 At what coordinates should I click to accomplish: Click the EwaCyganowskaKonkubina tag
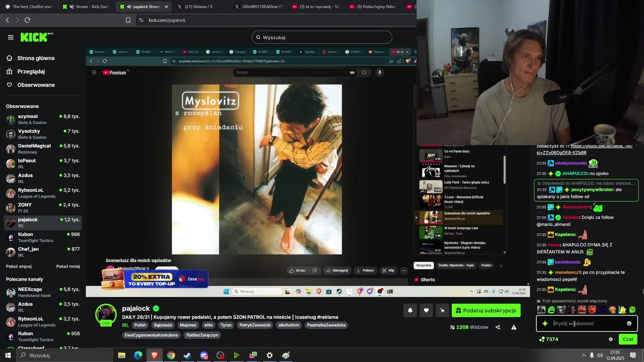click(x=151, y=335)
